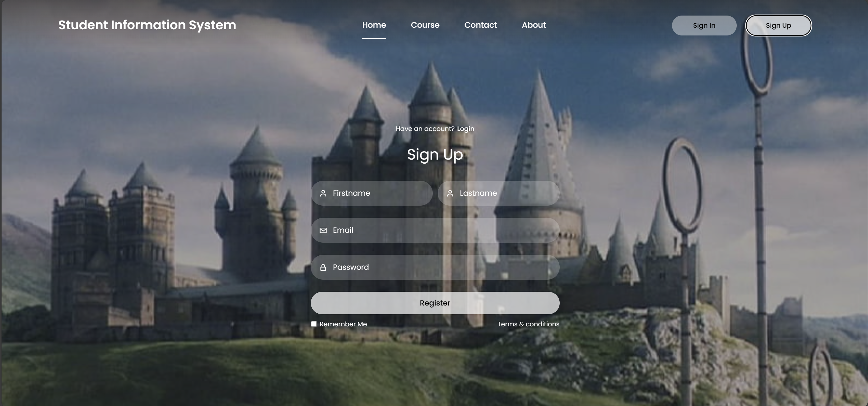Expand the Home navigation menu
Viewport: 868px width, 406px height.
click(374, 25)
